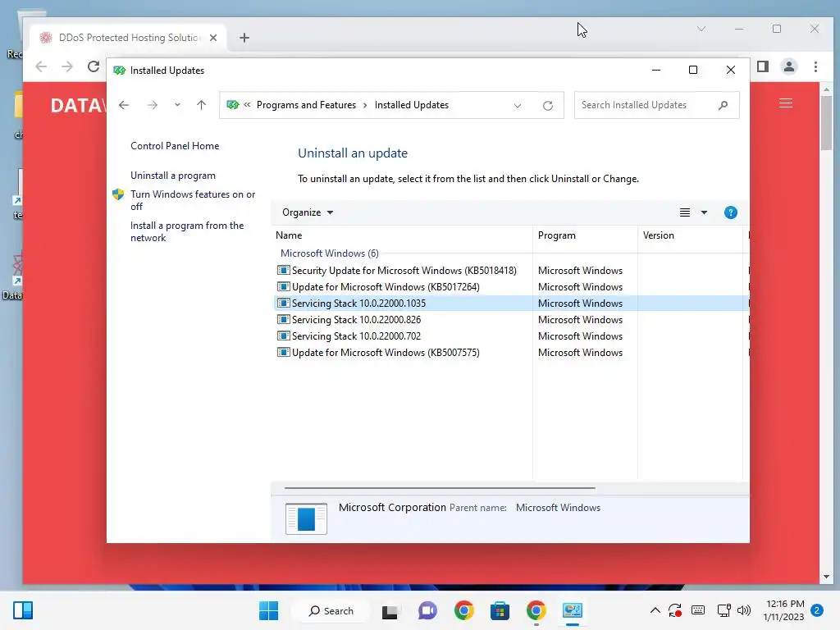Expand the hidden breadcrumb chevron in address bar
Image resolution: width=840 pixels, height=630 pixels.
[x=247, y=105]
